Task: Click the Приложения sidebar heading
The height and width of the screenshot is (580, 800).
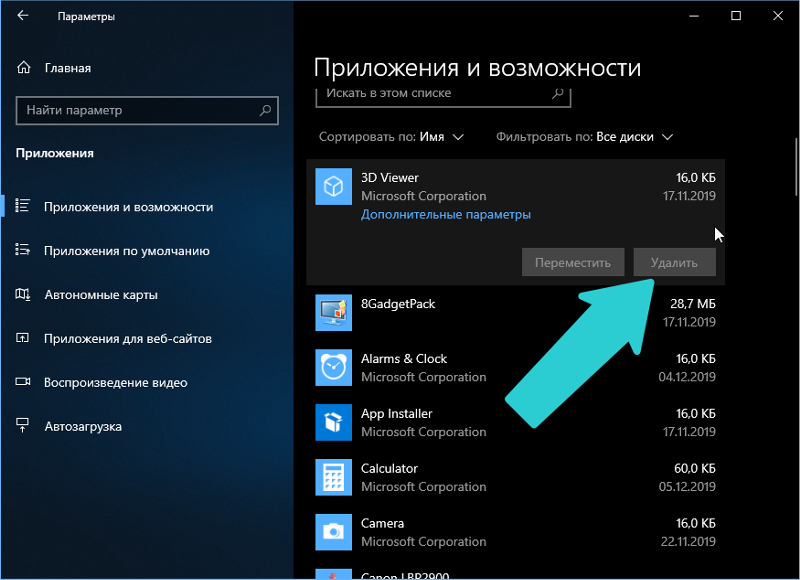Action: coord(55,153)
